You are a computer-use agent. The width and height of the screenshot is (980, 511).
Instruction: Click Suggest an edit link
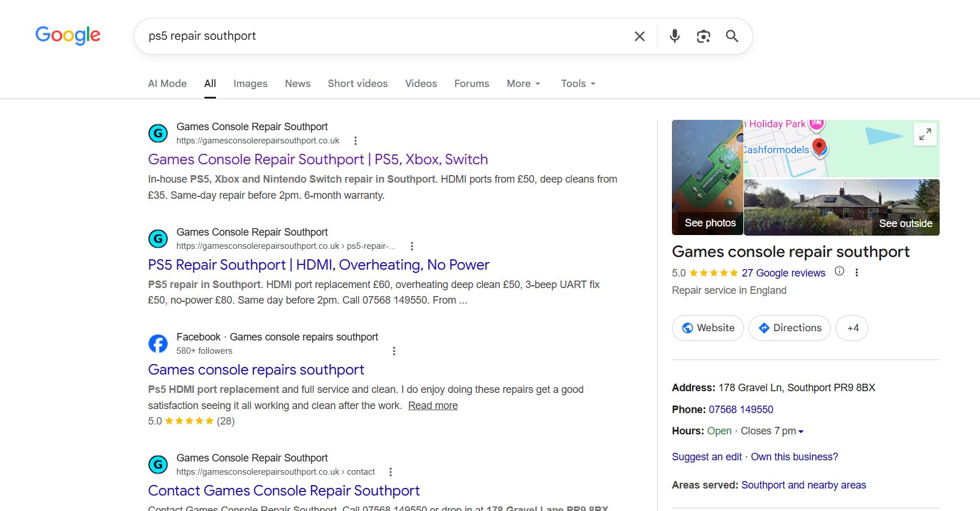point(707,457)
